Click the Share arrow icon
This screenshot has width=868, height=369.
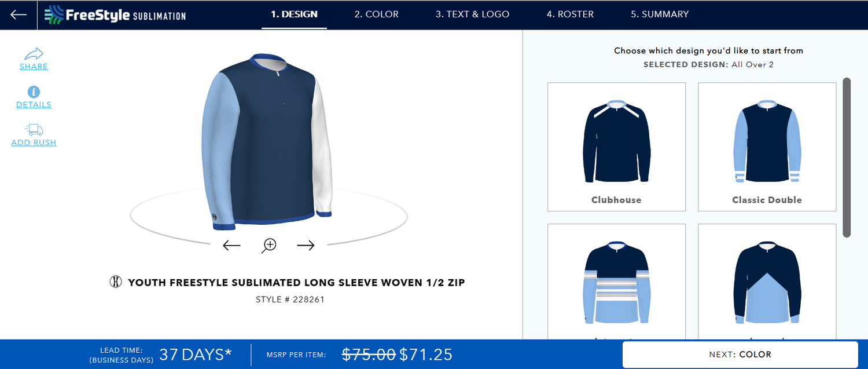point(34,54)
